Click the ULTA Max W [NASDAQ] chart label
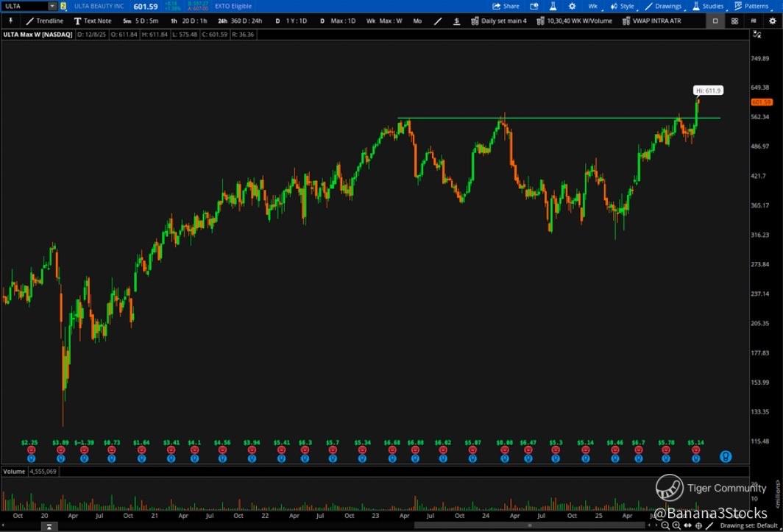The height and width of the screenshot is (532, 783). tap(38, 35)
